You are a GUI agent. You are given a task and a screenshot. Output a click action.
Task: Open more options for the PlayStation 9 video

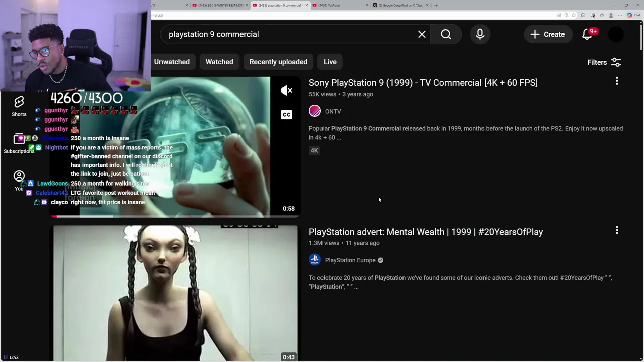tap(617, 81)
